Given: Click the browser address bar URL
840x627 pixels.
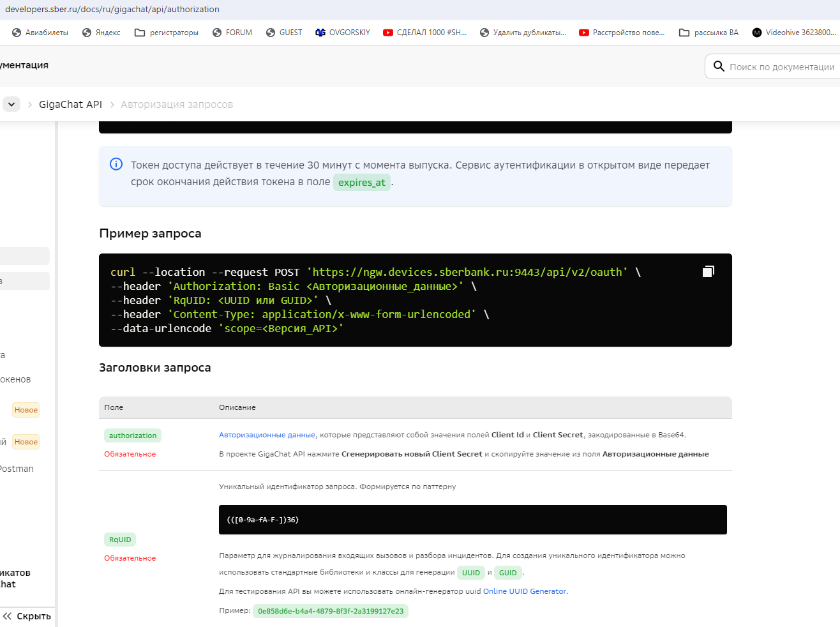Looking at the screenshot, I should [112, 9].
